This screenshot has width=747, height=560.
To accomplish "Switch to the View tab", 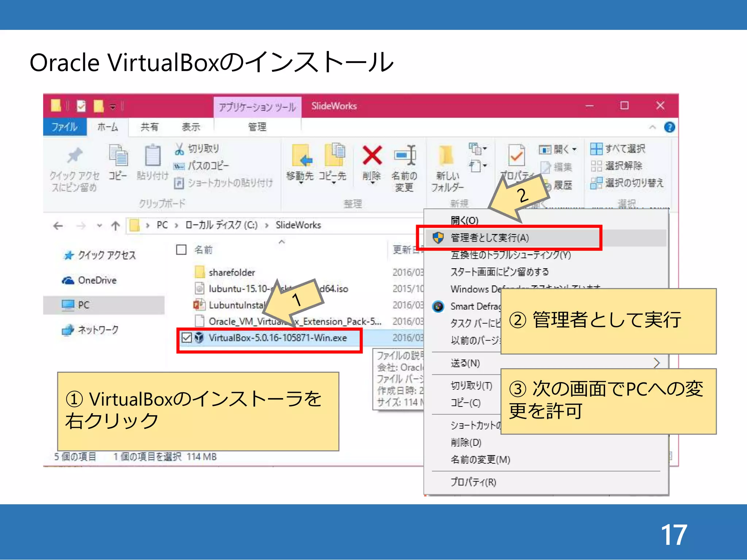I will tap(191, 127).
